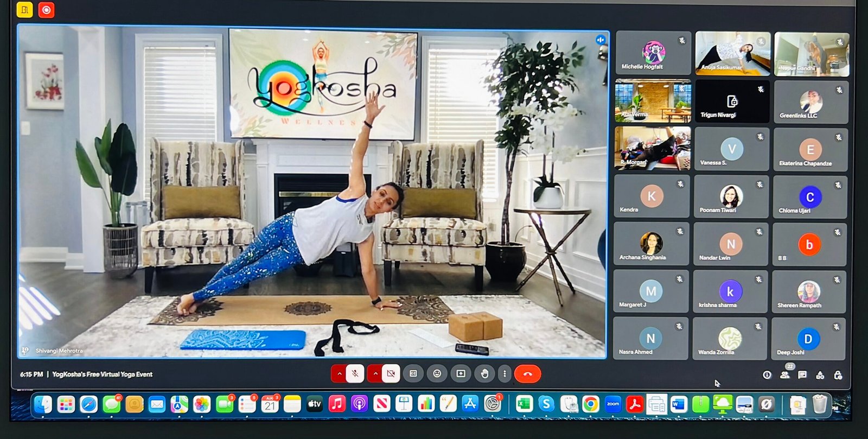Viewport: 868px width, 439px height.
Task: Click the 'Poonam Tiwari' name label
Action: coord(717,210)
